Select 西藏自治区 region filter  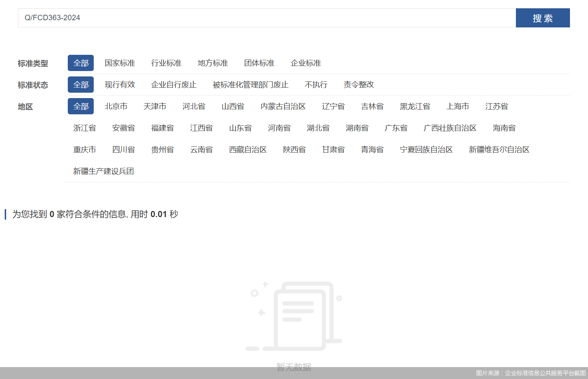pyautogui.click(x=248, y=149)
